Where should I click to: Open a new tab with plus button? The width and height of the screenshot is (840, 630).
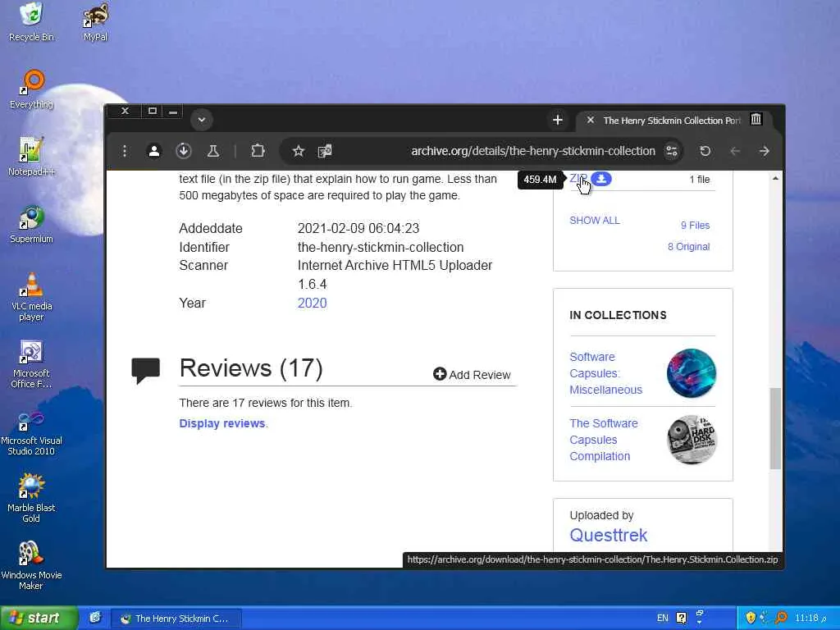[x=558, y=120]
